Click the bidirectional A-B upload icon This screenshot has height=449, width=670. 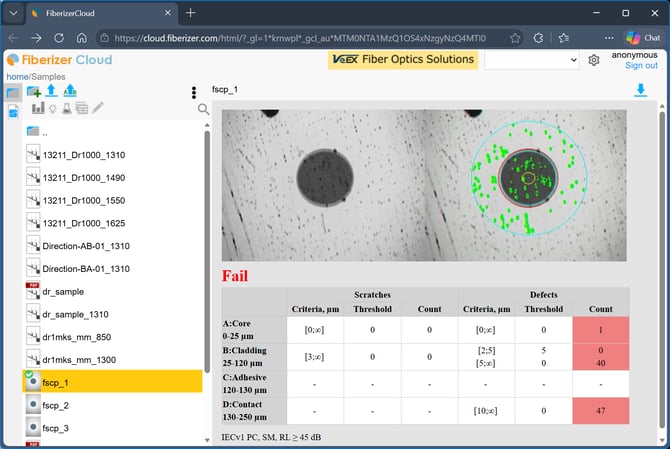pyautogui.click(x=70, y=91)
